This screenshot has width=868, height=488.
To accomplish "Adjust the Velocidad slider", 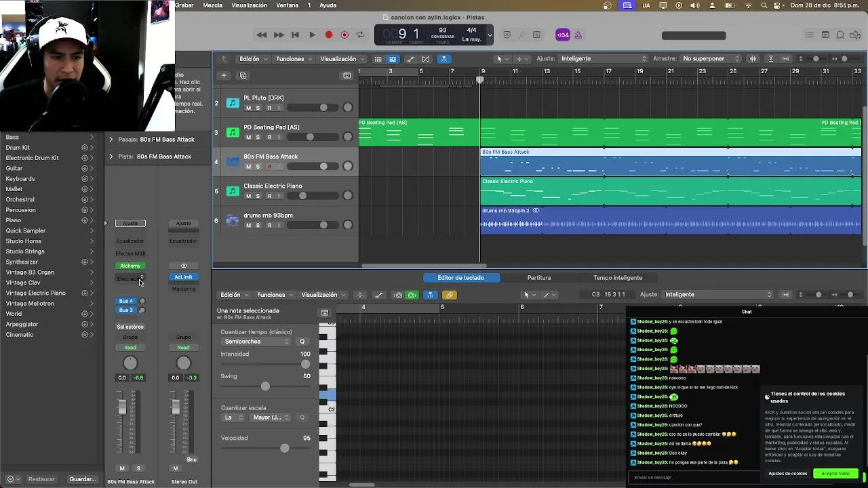I will pos(265,448).
